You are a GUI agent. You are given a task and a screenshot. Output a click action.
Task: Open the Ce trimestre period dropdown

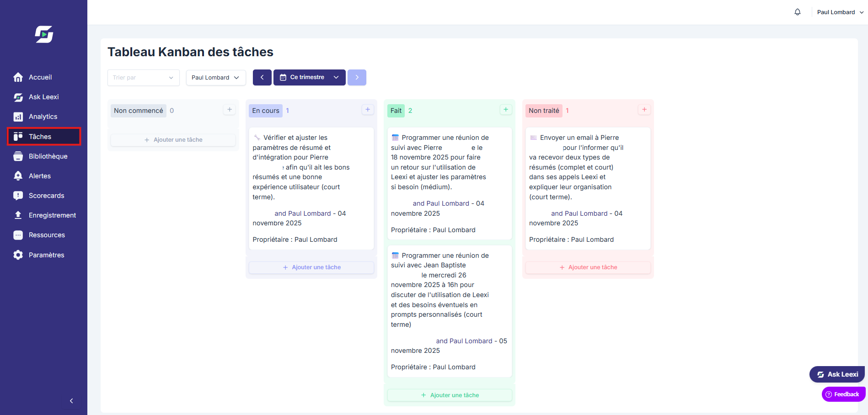[310, 77]
